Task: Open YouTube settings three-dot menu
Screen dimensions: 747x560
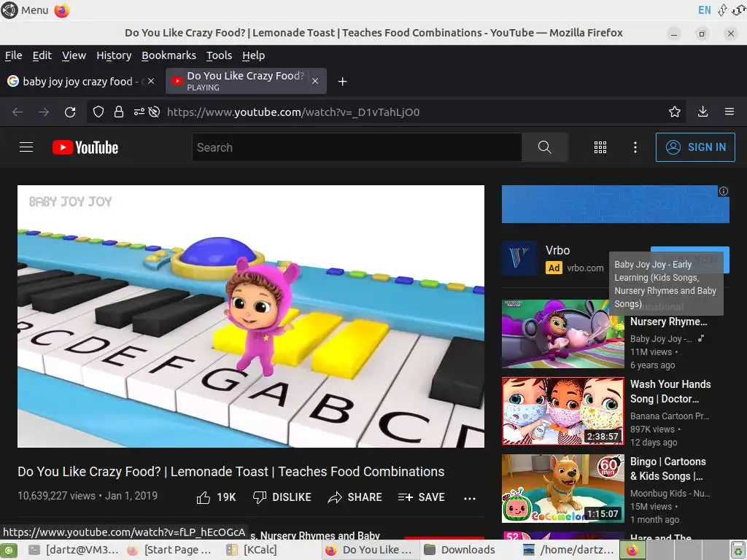Action: click(x=635, y=147)
